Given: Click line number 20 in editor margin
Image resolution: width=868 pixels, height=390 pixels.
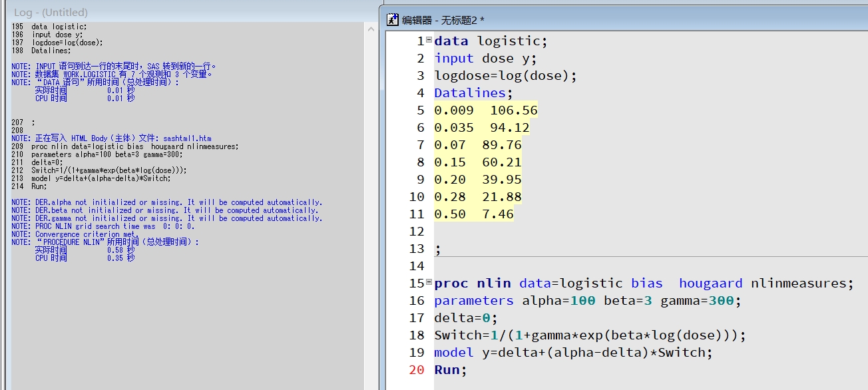Looking at the screenshot, I should 417,370.
